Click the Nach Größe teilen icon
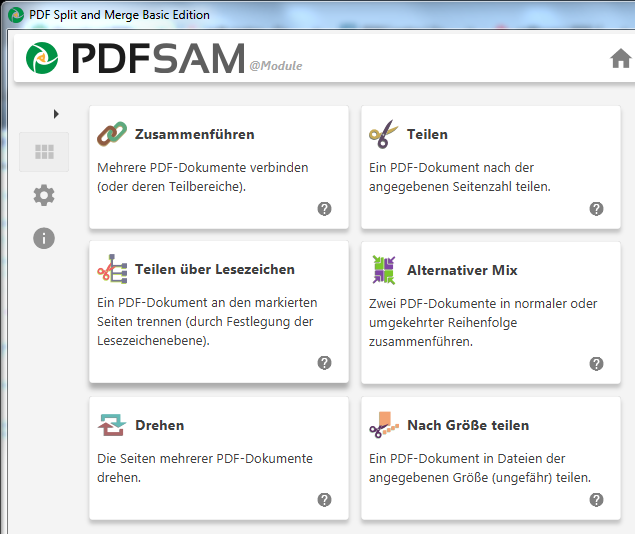 pos(384,425)
